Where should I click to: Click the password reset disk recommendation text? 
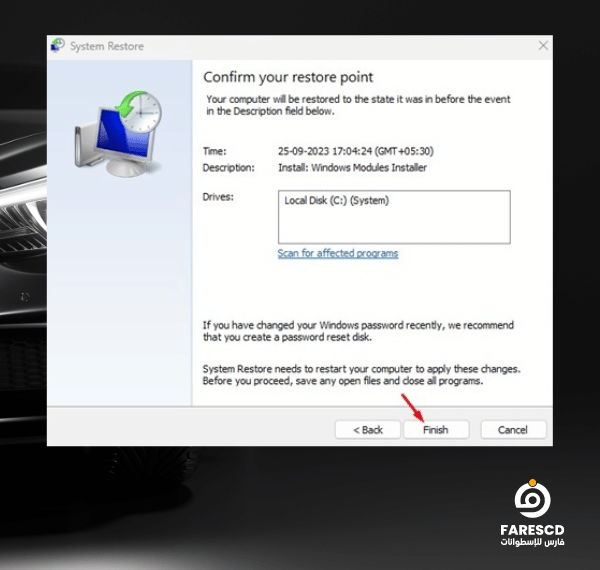358,331
